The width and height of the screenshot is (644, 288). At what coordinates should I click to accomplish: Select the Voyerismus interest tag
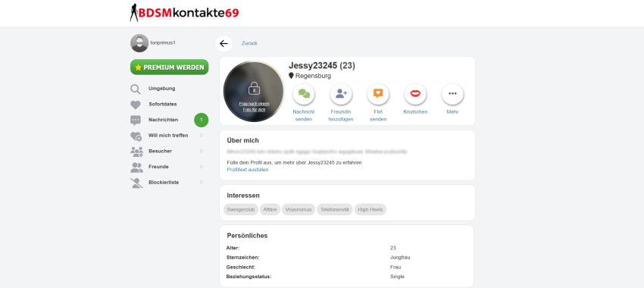[299, 209]
